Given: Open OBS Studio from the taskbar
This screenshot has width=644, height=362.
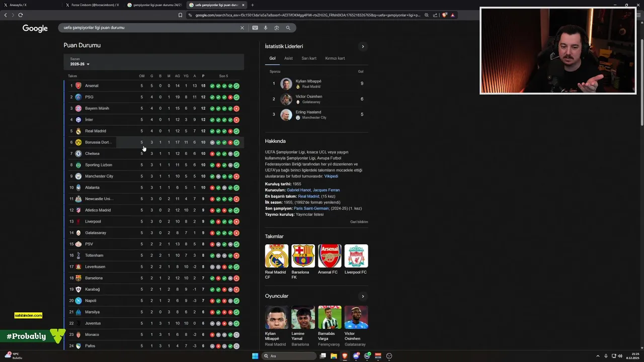Looking at the screenshot, I should 389,356.
